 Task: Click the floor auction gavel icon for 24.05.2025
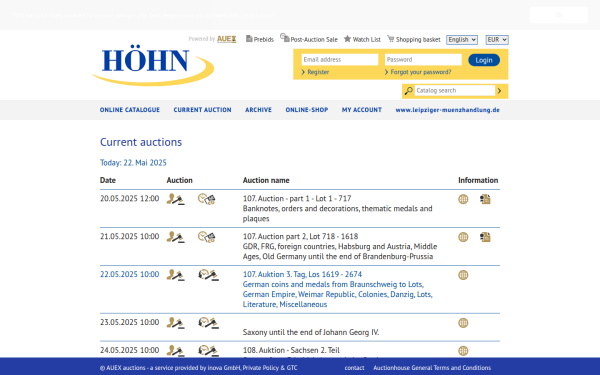pyautogui.click(x=175, y=351)
